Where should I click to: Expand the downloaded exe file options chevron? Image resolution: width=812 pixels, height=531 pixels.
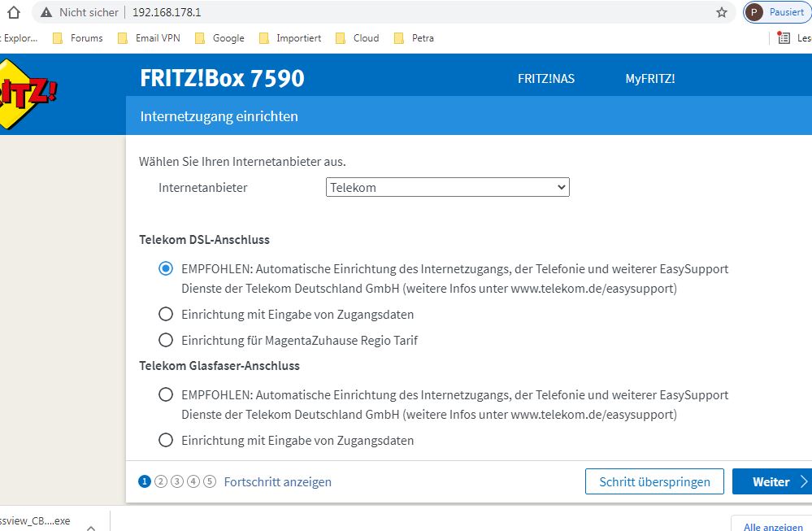click(x=91, y=528)
